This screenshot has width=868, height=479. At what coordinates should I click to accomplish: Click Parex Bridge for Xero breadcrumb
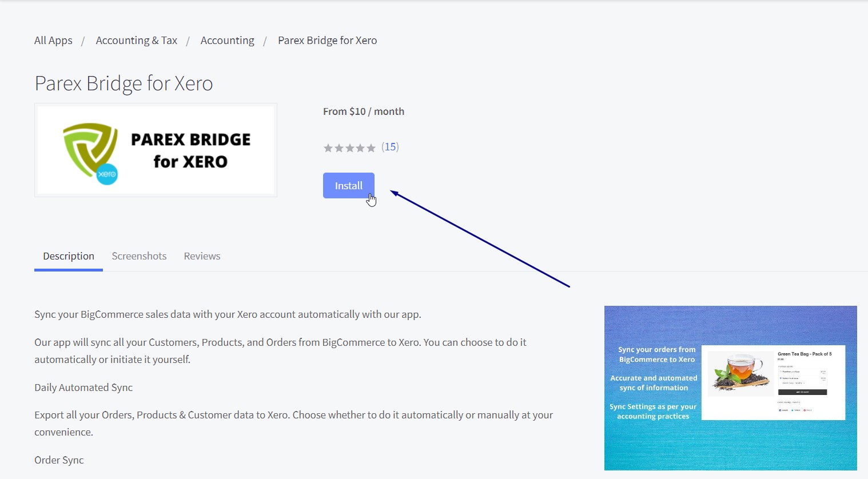pyautogui.click(x=327, y=41)
